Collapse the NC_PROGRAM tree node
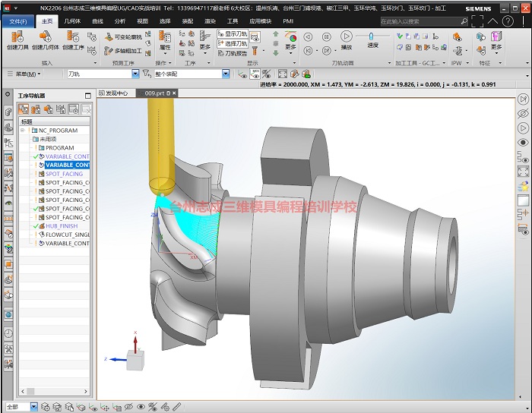This screenshot has height=413, width=532. (22, 131)
